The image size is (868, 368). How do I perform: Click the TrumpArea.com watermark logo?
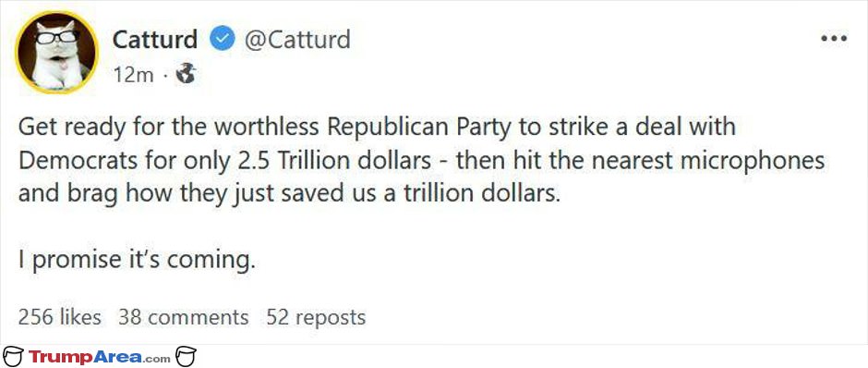(100, 357)
